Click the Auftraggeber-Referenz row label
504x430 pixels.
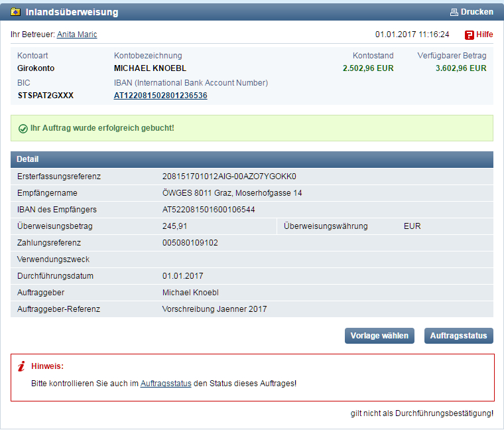(x=58, y=309)
